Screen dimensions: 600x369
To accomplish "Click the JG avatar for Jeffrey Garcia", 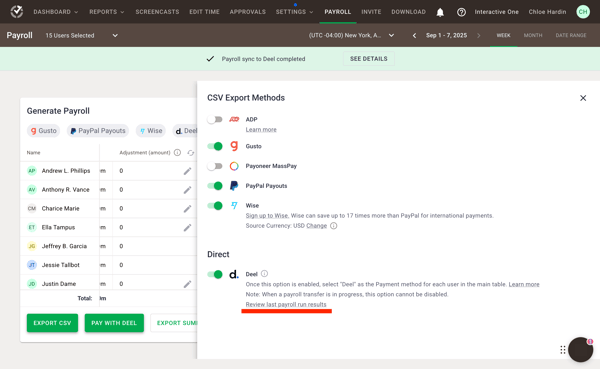I will click(32, 246).
